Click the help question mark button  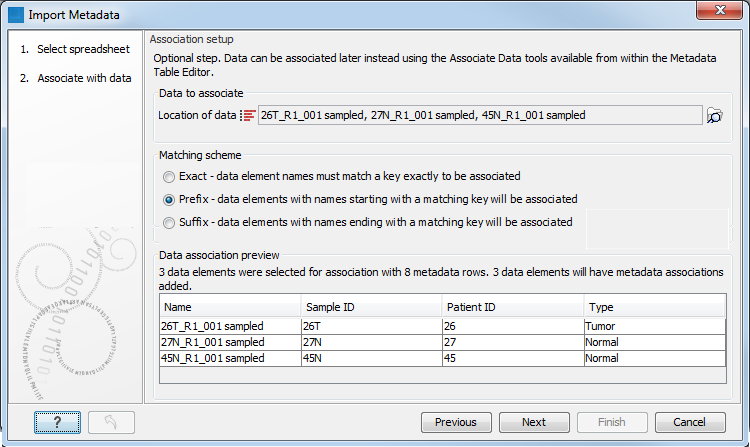tap(57, 423)
